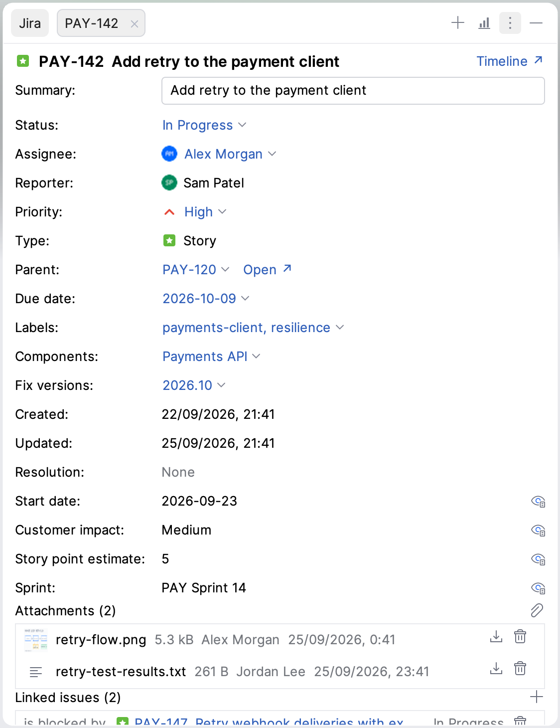Screen dimensions: 560x728
Task: Remove the PAY-147 linked issue with the trash icon
Action: (520, 721)
